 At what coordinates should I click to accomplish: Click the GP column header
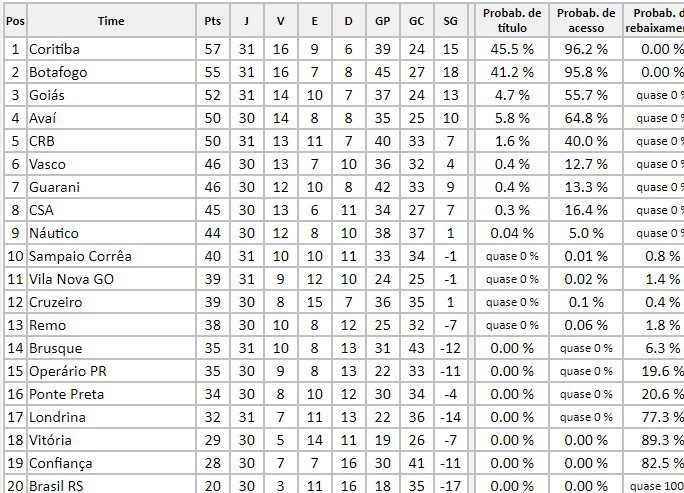tap(382, 21)
